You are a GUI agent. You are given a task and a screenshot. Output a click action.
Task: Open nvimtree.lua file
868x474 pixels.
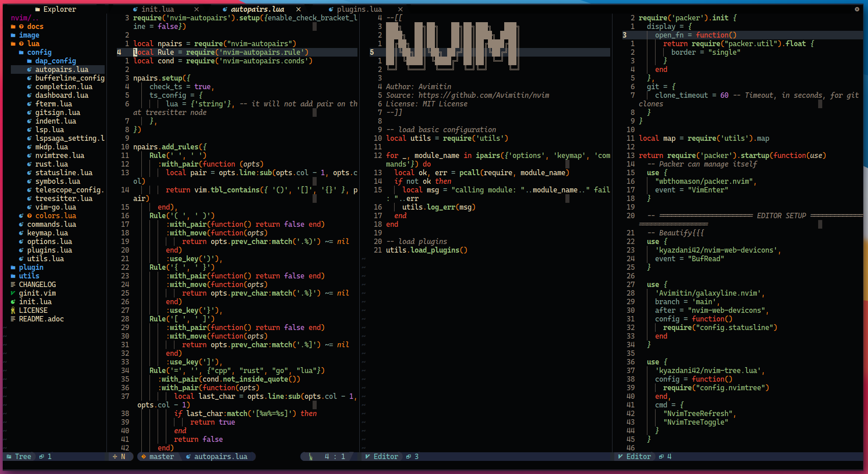coord(59,155)
